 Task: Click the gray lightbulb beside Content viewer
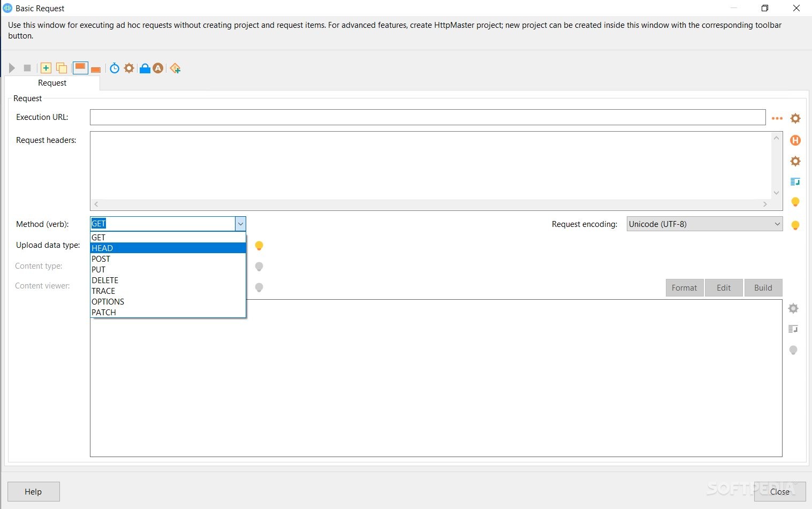[259, 287]
